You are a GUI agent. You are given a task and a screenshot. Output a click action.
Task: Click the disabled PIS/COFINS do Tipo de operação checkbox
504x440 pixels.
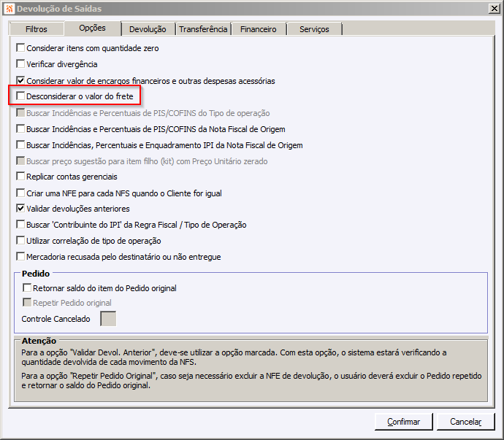tap(20, 112)
